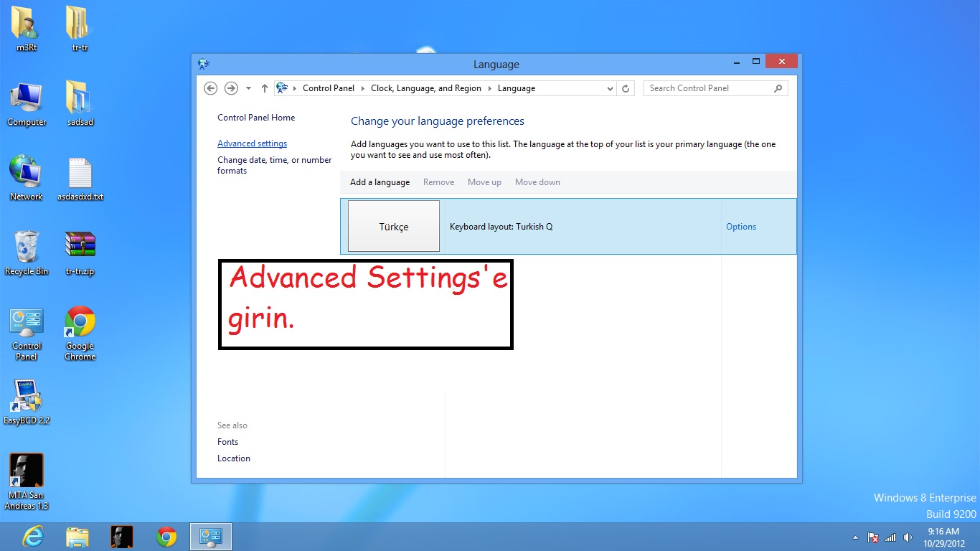Select MTA San Andreas 1.3 shortcut
Screen dimensions: 980x551
[x=27, y=481]
